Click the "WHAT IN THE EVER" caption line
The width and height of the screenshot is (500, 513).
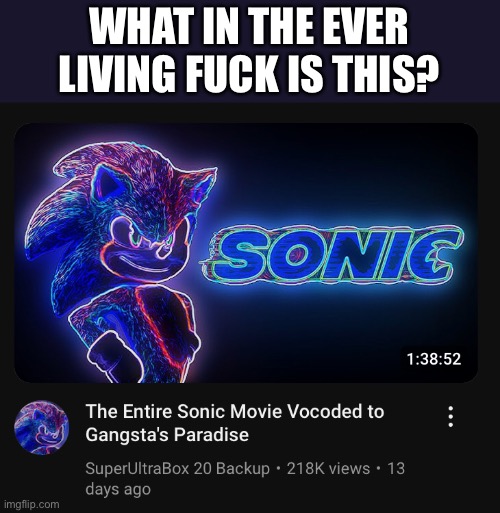click(x=249, y=28)
